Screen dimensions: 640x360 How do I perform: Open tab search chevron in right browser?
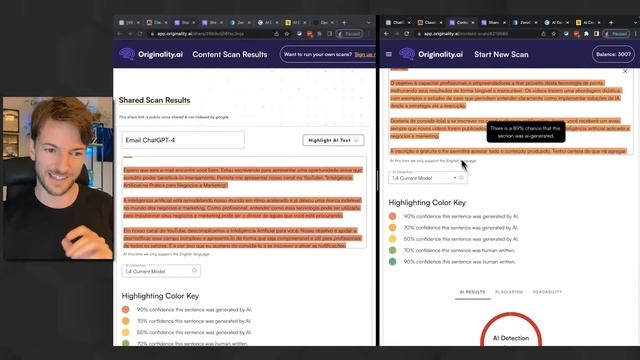636,22
